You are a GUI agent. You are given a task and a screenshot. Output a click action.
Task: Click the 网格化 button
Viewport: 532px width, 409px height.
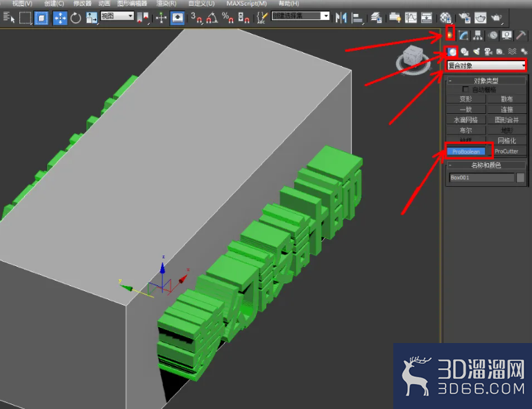(x=506, y=141)
